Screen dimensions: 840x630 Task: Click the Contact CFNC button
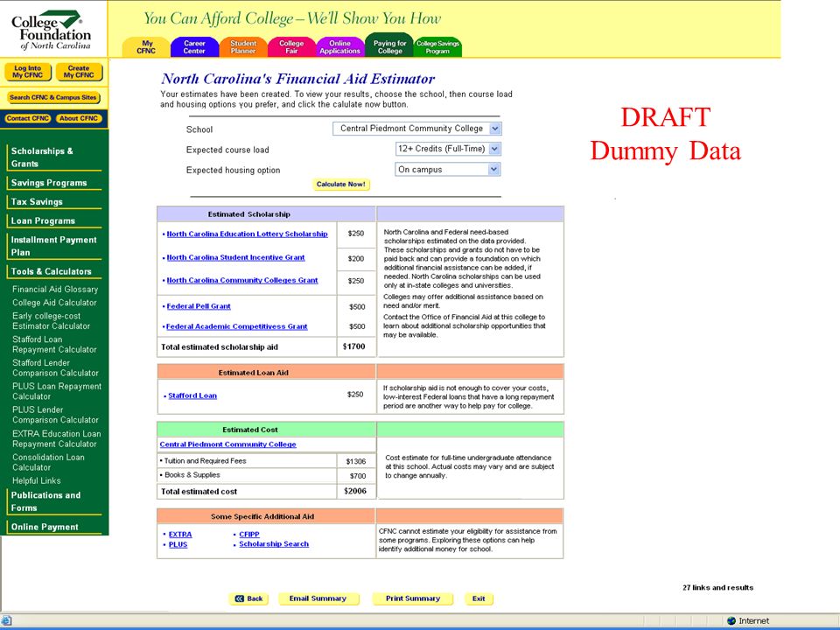click(x=28, y=118)
